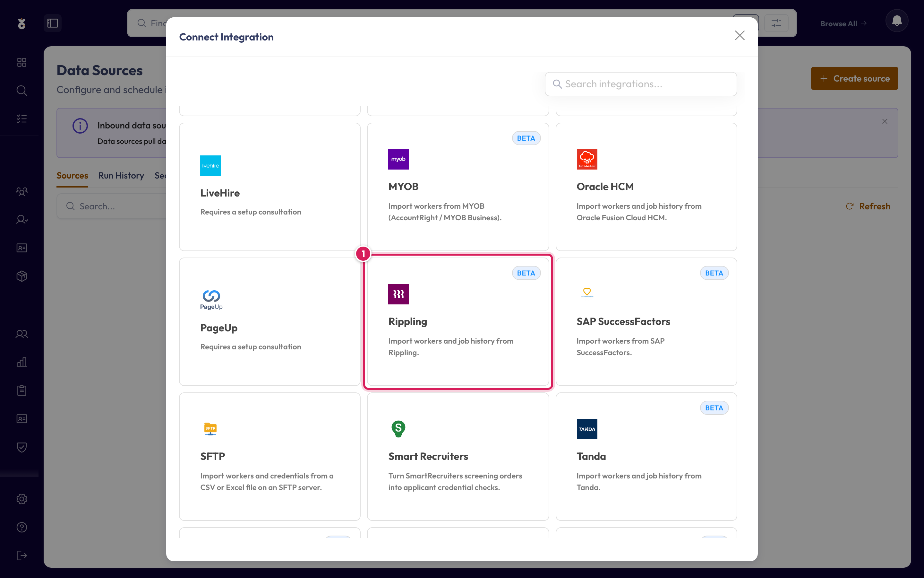Open the dashboard grid icon in sidebar
Image resolution: width=924 pixels, height=578 pixels.
(x=22, y=62)
